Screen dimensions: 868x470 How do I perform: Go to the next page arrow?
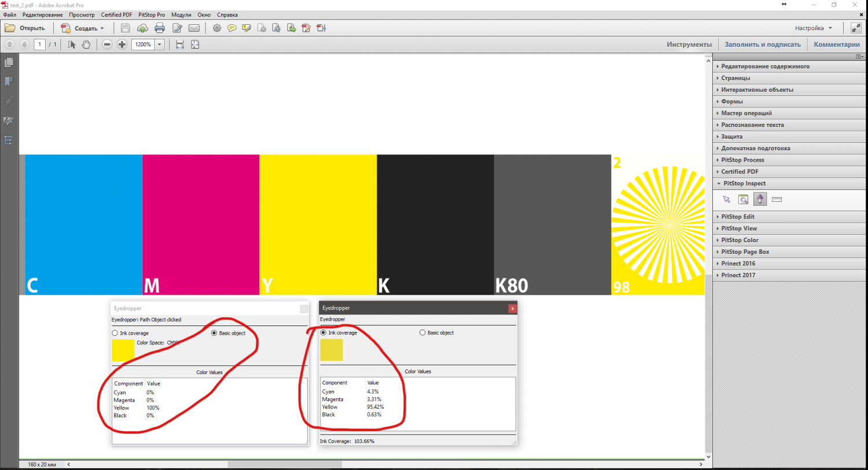coord(24,44)
